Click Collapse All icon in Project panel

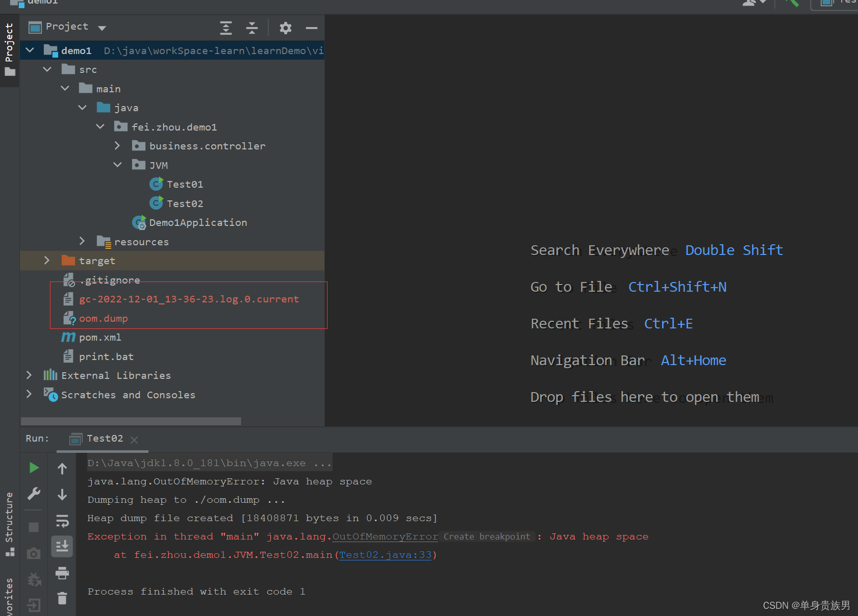252,28
